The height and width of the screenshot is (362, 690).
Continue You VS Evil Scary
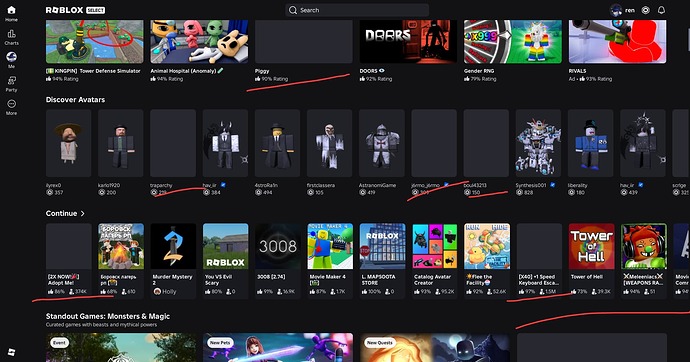coord(225,260)
